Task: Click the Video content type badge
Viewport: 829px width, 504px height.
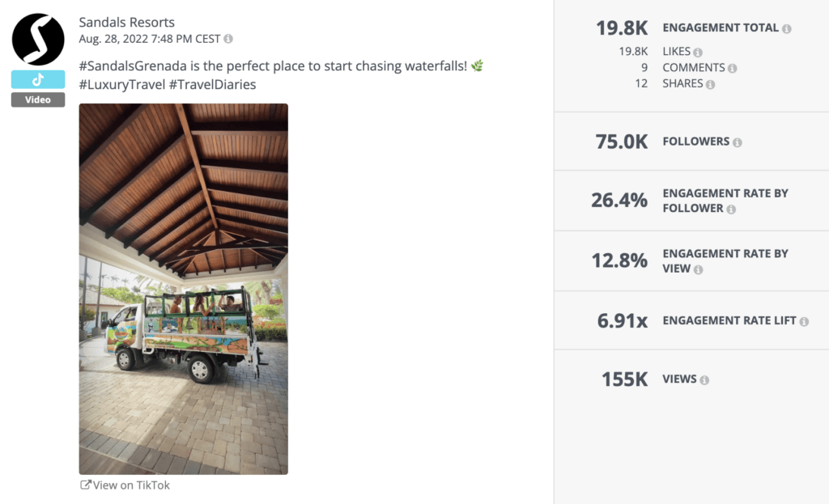Action: (x=37, y=99)
